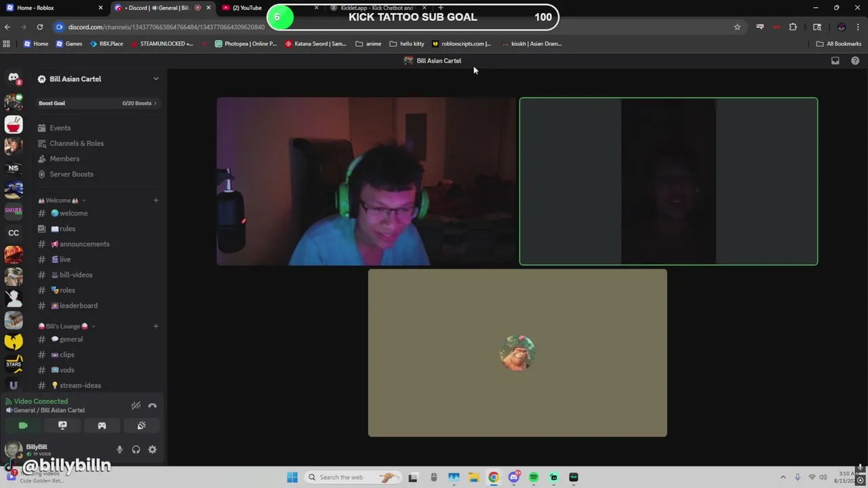Select the CC server icon
The image size is (868, 488).
point(14,232)
